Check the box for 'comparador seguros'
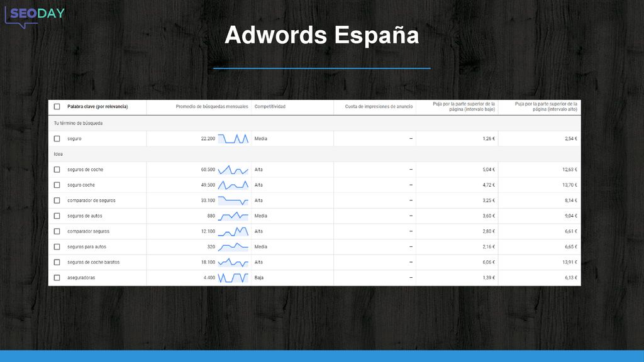Screen dimensions: 644x362 pos(57,231)
